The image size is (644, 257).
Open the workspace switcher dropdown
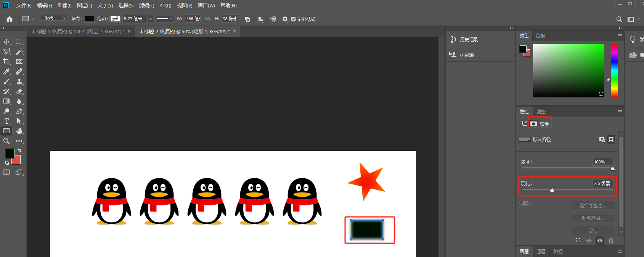634,19
